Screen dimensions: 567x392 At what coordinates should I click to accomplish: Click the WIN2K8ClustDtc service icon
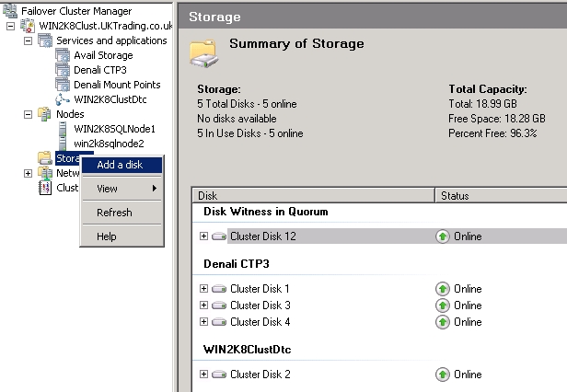[x=63, y=99]
